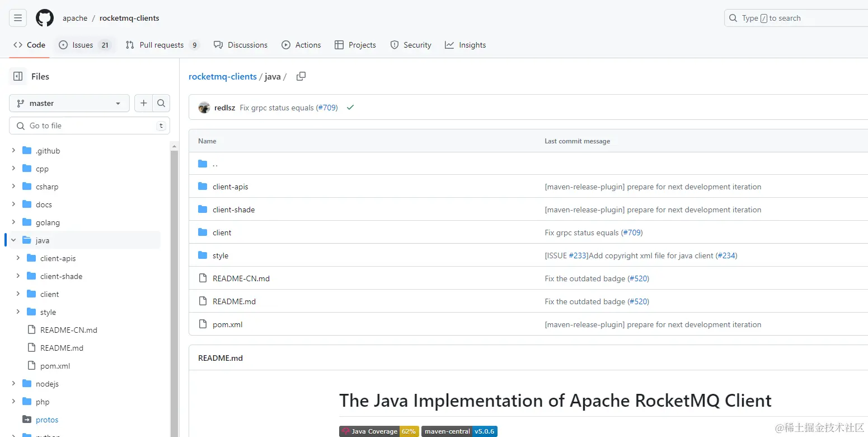Viewport: 868px width, 437px height.
Task: Click the maven-central v5.0.6 badge
Action: [x=459, y=431]
